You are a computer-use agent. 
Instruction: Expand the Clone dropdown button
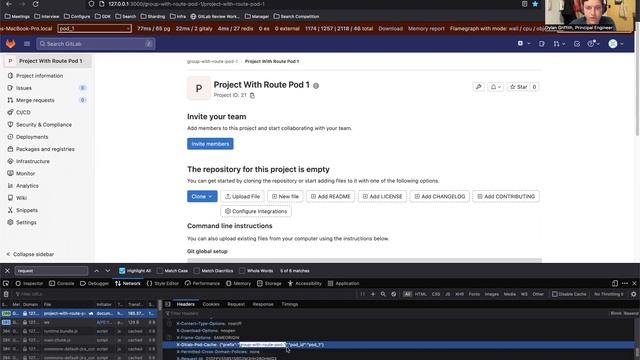(x=202, y=196)
